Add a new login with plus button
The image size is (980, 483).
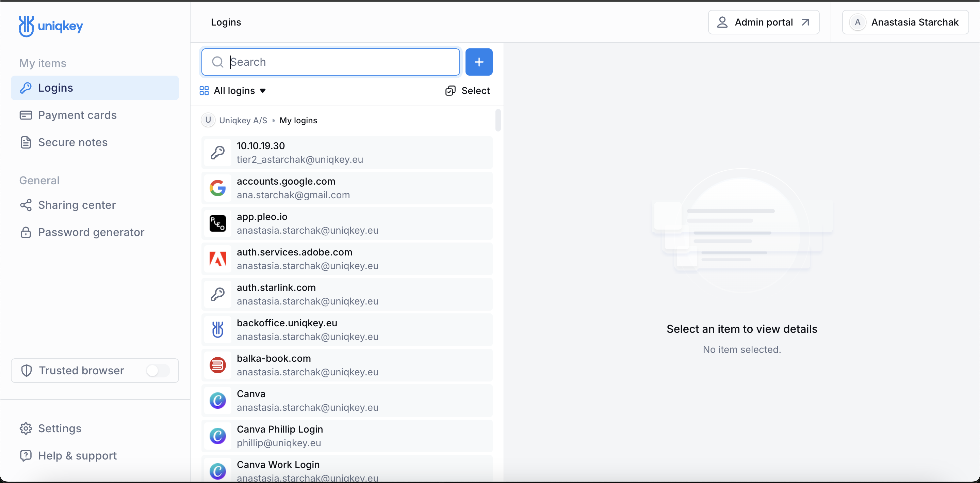[x=478, y=62]
